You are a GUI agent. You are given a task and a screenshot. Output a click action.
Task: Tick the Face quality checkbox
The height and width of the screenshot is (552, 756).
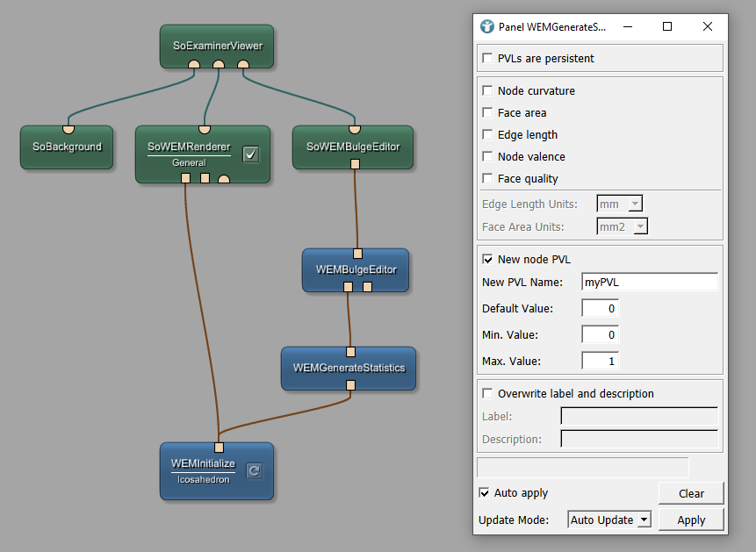coord(488,179)
